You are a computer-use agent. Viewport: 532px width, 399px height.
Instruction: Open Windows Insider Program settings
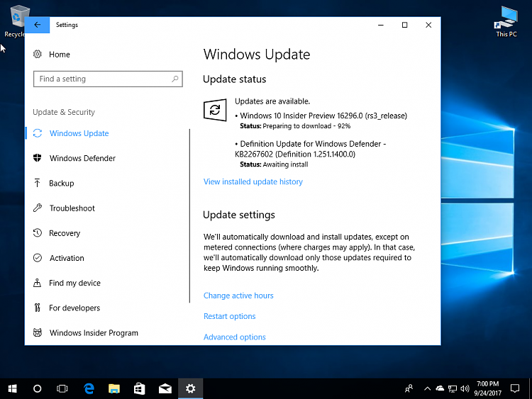(x=94, y=333)
